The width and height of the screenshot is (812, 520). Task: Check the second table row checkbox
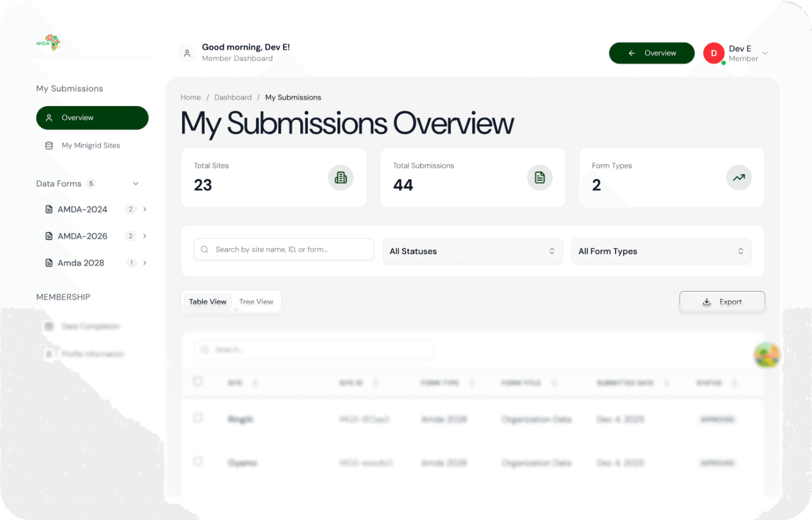click(x=198, y=461)
